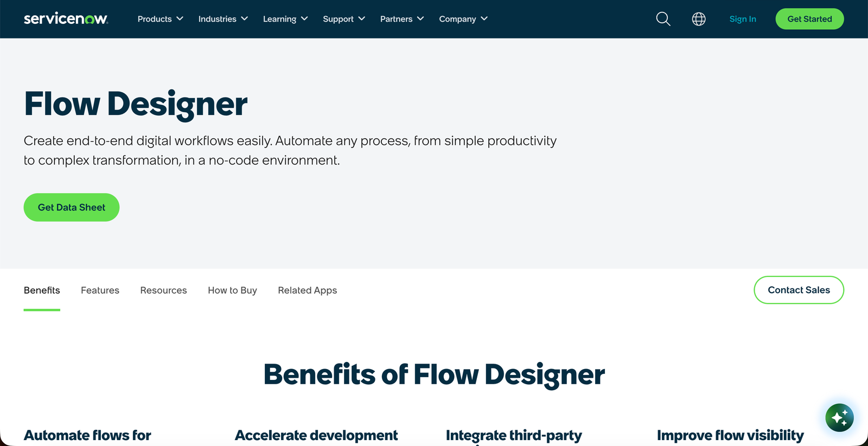Select the Benefits tab
The width and height of the screenshot is (868, 446).
[42, 290]
